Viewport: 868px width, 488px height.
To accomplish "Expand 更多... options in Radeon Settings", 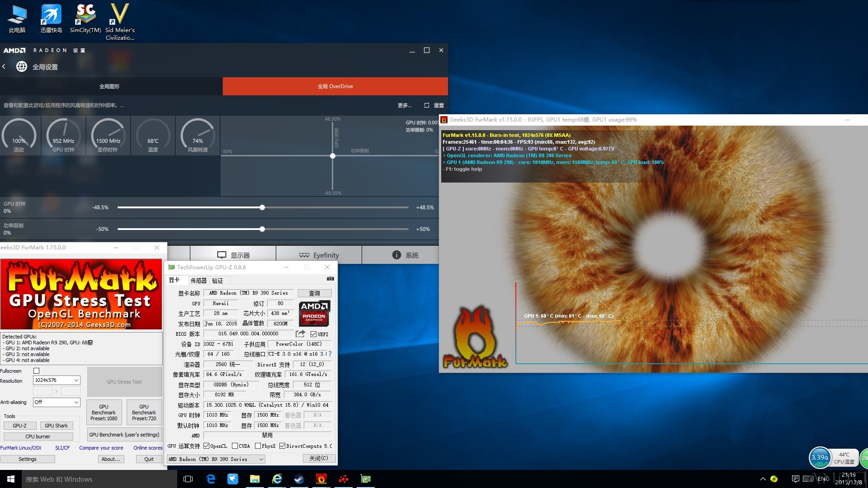I will [x=404, y=105].
